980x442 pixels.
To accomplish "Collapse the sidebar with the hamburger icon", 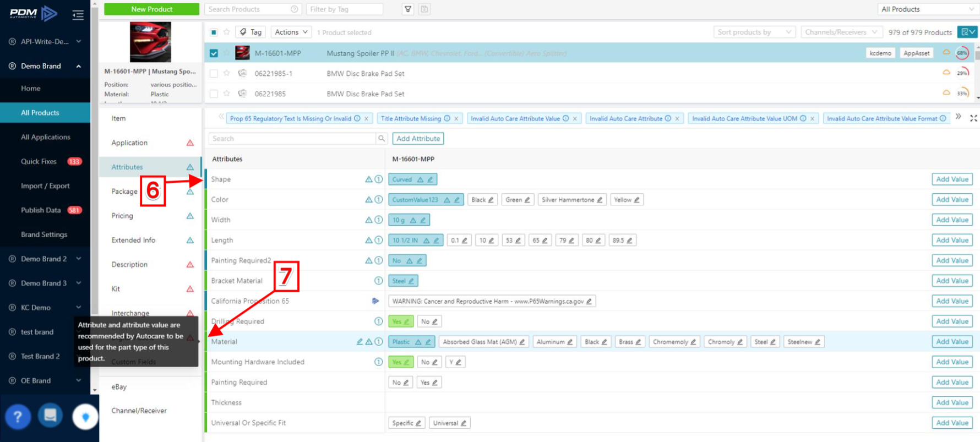I will [78, 15].
